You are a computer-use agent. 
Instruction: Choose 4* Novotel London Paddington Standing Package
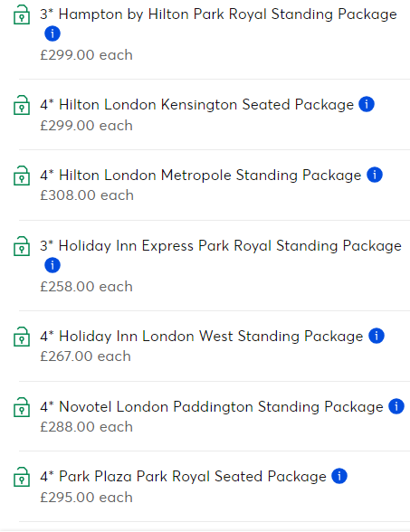(x=212, y=407)
